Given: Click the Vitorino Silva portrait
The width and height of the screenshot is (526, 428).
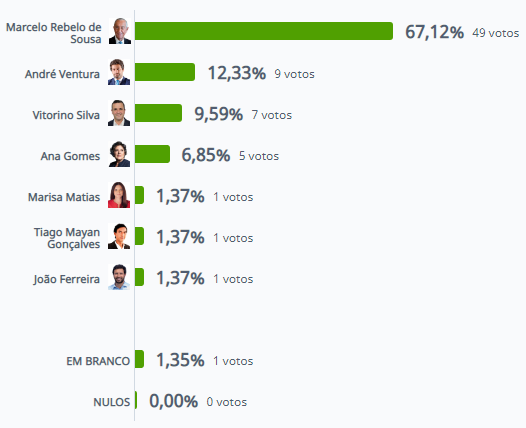Looking at the screenshot, I should click(119, 113).
